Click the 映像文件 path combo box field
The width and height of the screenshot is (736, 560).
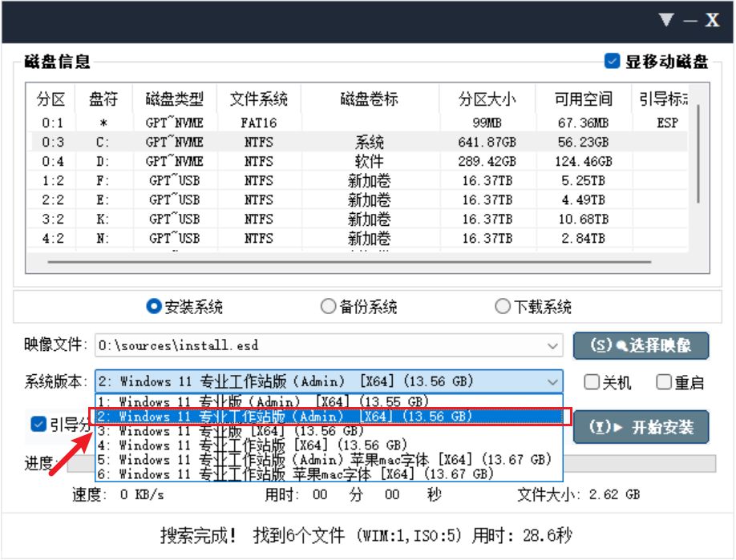[329, 346]
